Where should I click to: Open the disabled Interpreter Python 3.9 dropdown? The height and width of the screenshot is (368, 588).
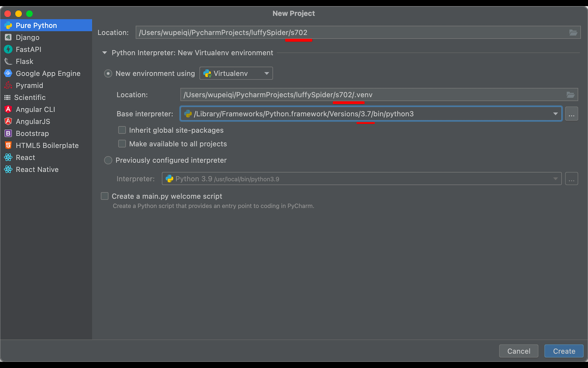[x=362, y=179]
